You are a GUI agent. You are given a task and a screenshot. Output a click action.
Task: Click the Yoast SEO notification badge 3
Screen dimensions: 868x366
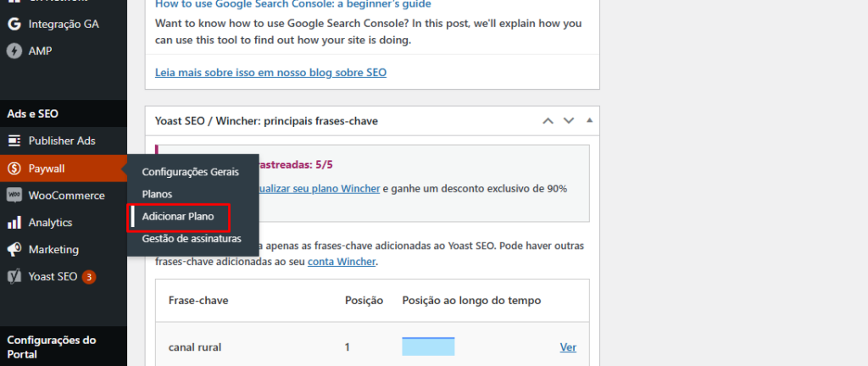pos(88,277)
